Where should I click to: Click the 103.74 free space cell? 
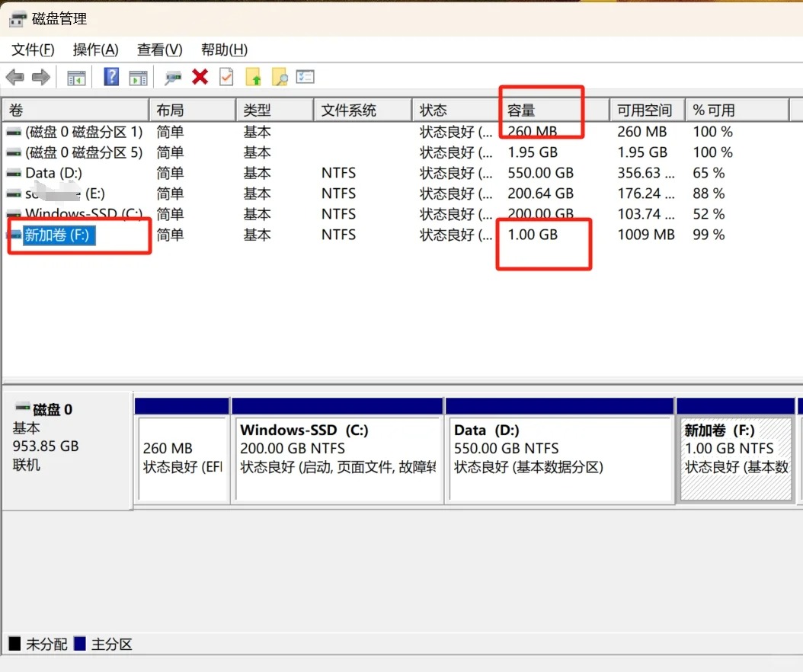tap(646, 214)
